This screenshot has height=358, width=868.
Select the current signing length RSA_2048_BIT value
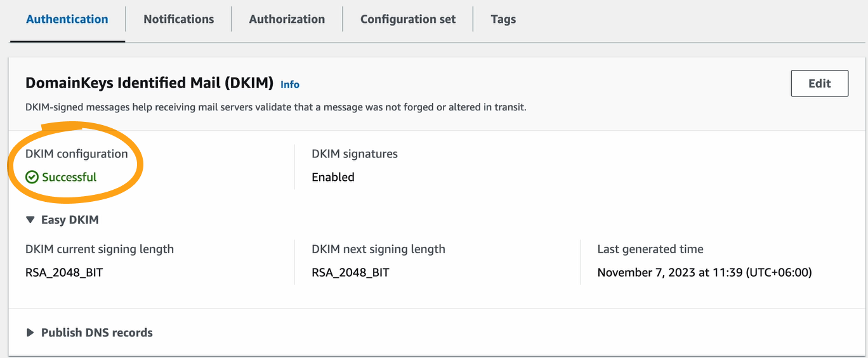(x=64, y=273)
